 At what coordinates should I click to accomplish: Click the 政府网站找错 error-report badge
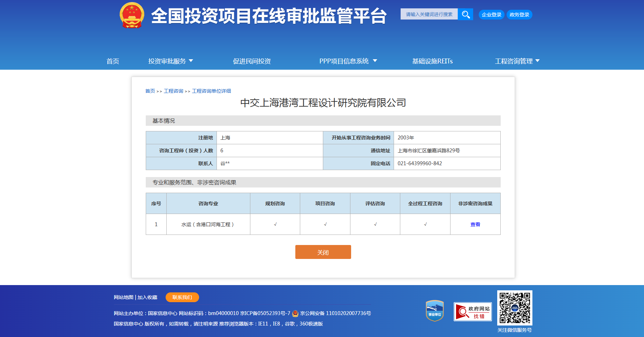pos(473,312)
